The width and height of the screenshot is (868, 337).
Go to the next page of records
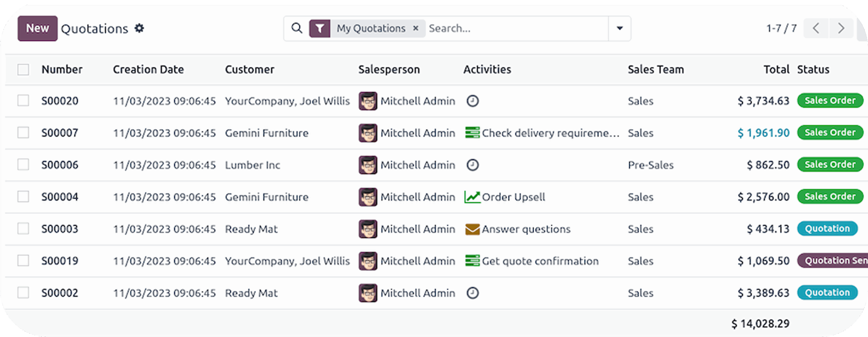click(x=841, y=28)
